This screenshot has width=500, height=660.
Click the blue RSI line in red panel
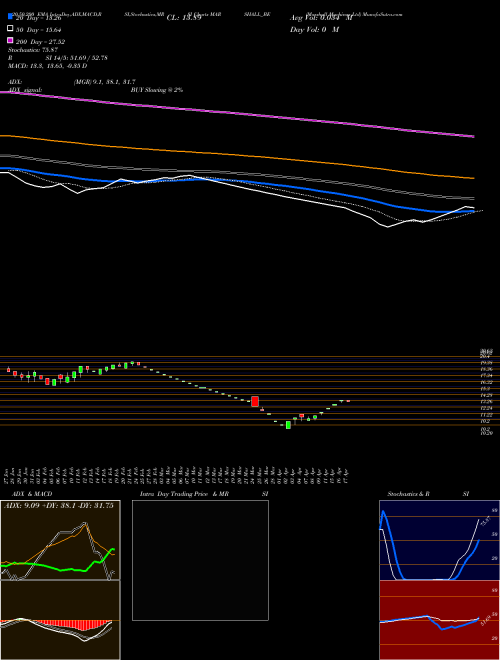[429, 622]
